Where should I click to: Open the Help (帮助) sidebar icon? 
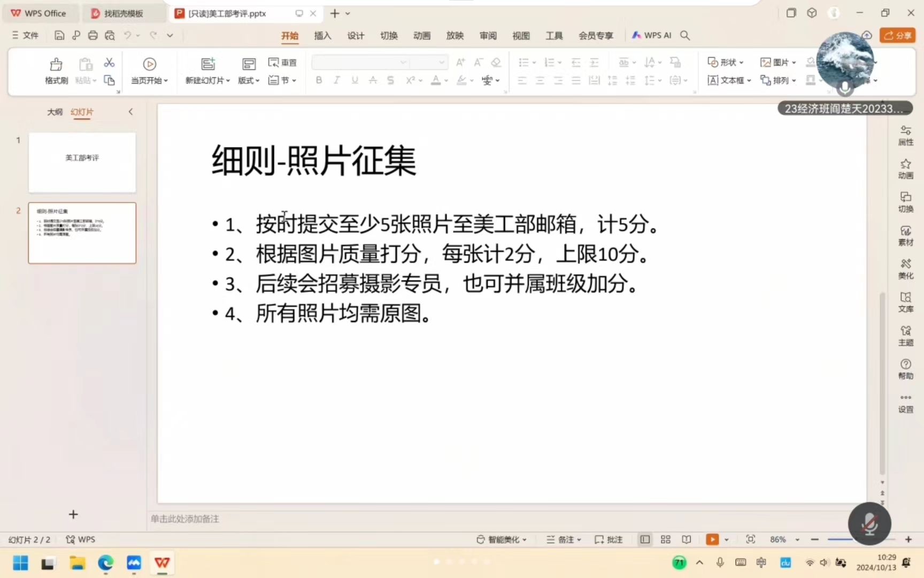905,369
